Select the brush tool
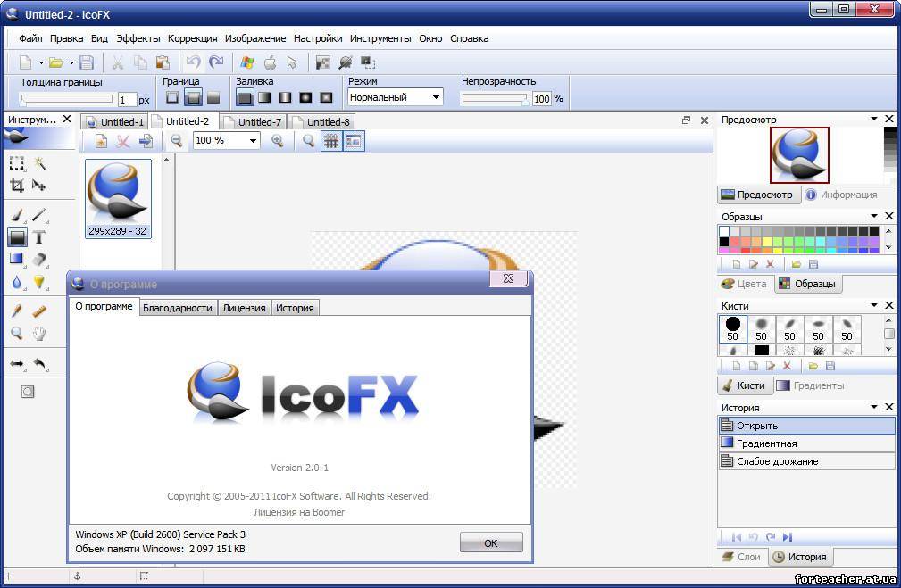The width and height of the screenshot is (901, 588). pos(17,215)
